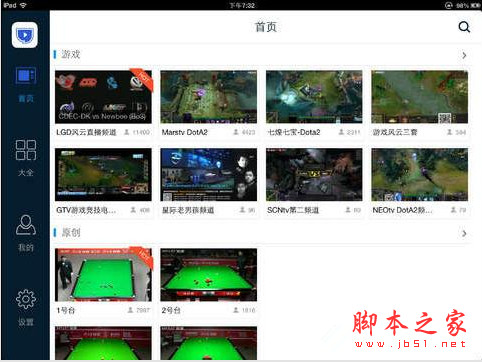The image size is (482, 362).
Task: Click viewer count icon of GTV游戏竞技
Action: click(x=133, y=210)
